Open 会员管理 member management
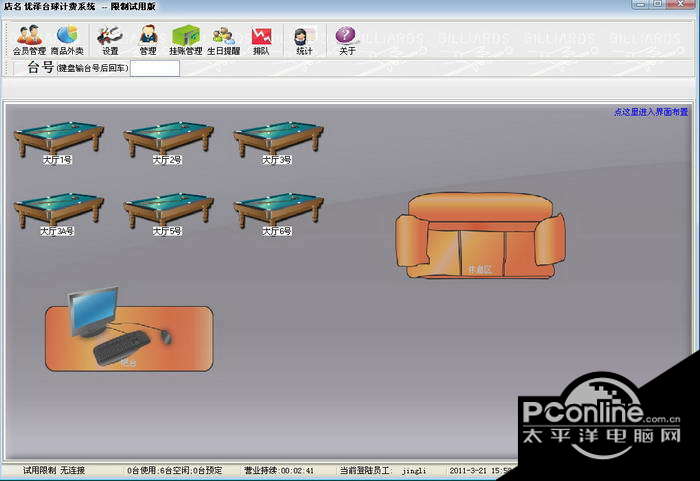 (x=29, y=40)
